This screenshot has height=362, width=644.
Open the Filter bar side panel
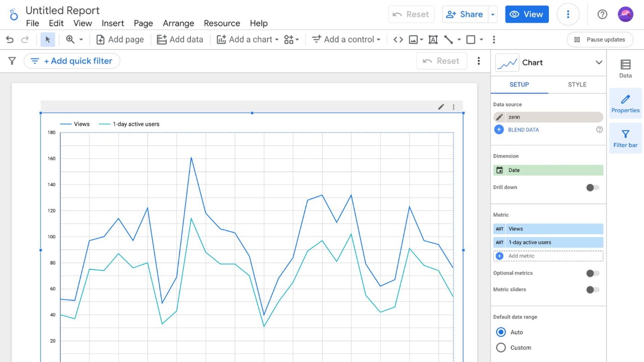click(625, 138)
